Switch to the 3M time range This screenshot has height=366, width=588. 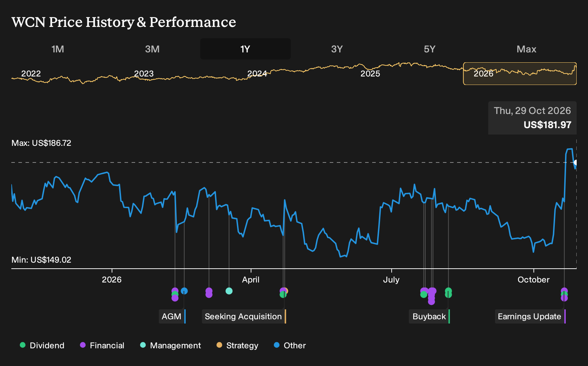(x=152, y=49)
